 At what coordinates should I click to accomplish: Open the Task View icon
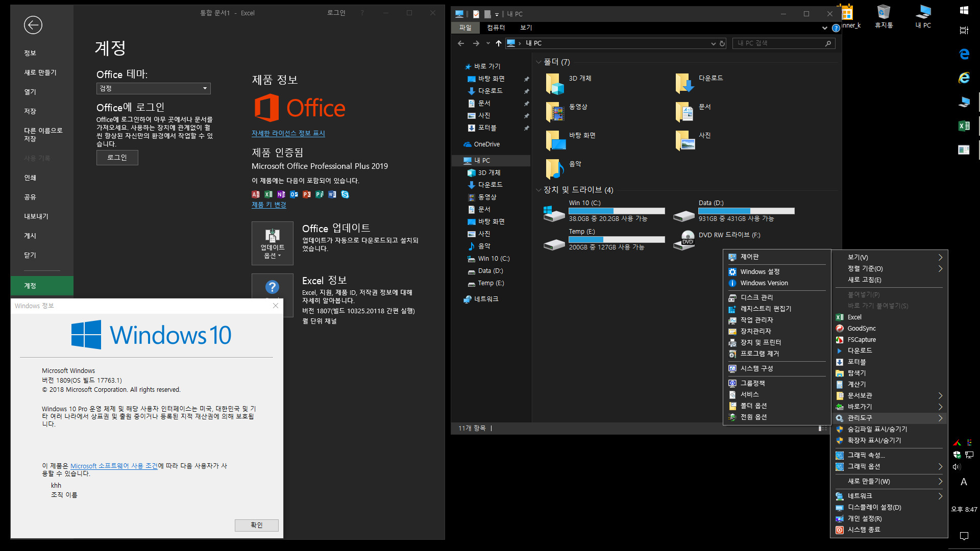[964, 31]
